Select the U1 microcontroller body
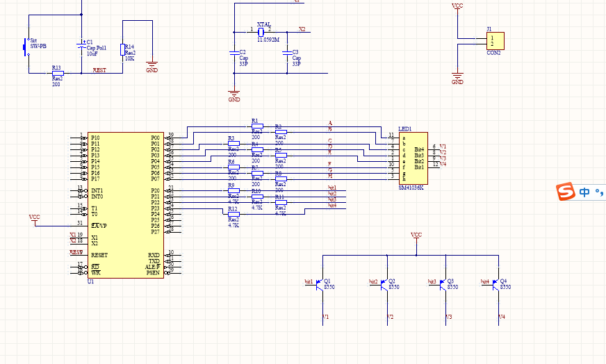 pyautogui.click(x=126, y=205)
